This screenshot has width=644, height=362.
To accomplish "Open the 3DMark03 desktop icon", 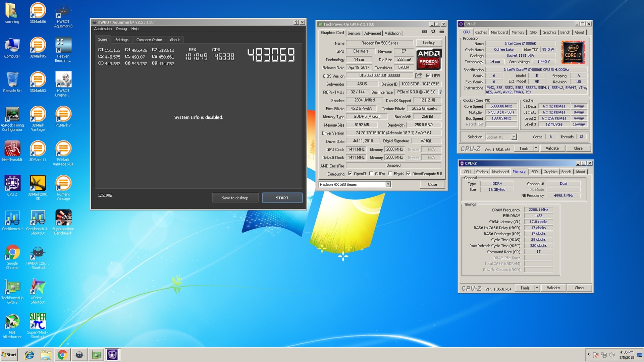I will [38, 82].
